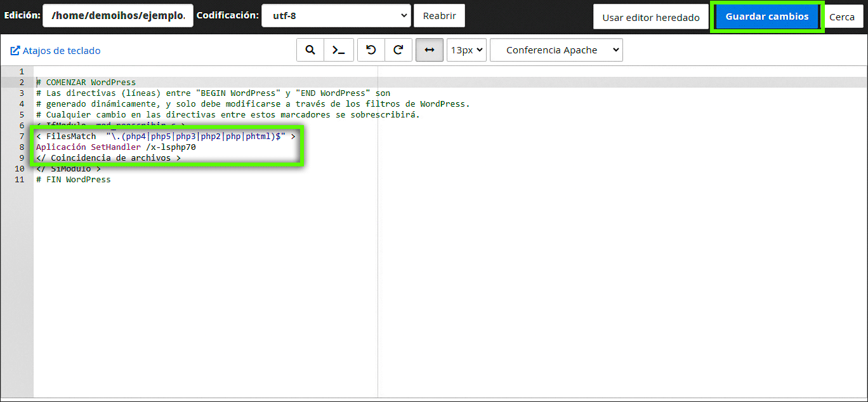868x402 pixels.
Task: Click the external-link icon beside Atajos de teclado
Action: [15, 50]
